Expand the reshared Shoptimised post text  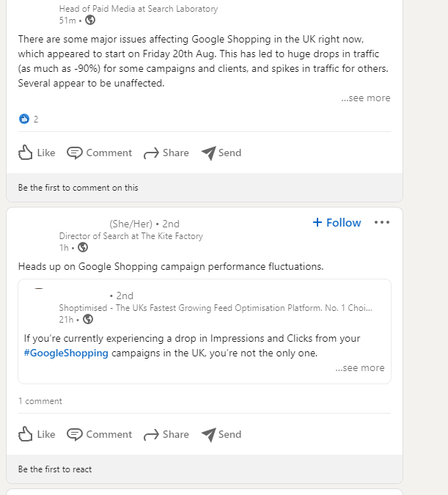point(359,368)
